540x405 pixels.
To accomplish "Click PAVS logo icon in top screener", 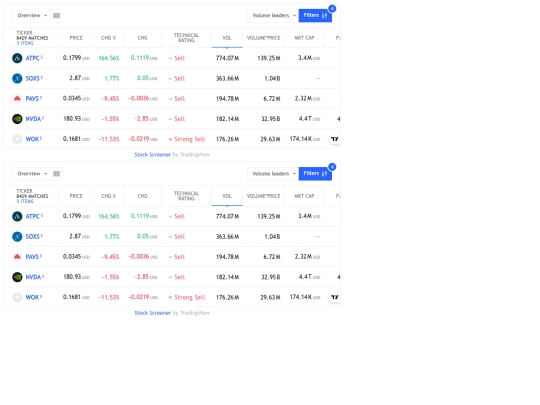I will [17, 98].
